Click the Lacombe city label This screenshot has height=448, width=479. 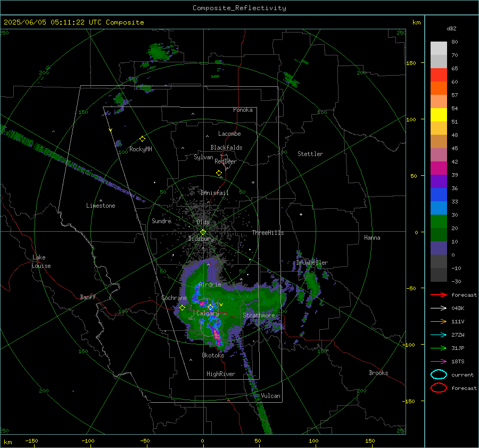pyautogui.click(x=229, y=134)
